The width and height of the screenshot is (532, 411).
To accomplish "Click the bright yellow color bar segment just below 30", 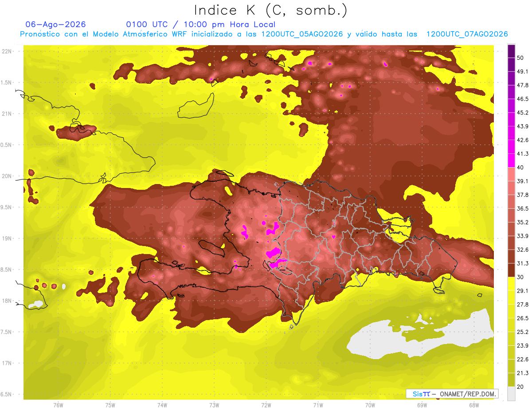I will 511,284.
